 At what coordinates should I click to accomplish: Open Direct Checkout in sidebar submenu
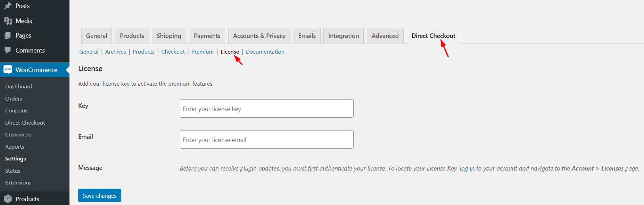click(x=25, y=123)
